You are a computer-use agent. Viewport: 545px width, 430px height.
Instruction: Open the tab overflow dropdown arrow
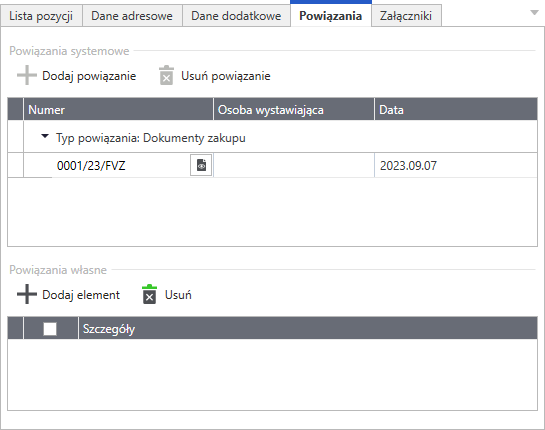(534, 13)
